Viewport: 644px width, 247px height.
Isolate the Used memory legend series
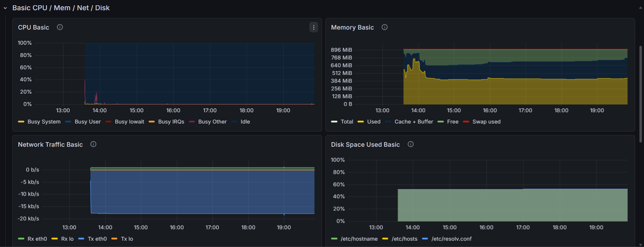point(374,122)
